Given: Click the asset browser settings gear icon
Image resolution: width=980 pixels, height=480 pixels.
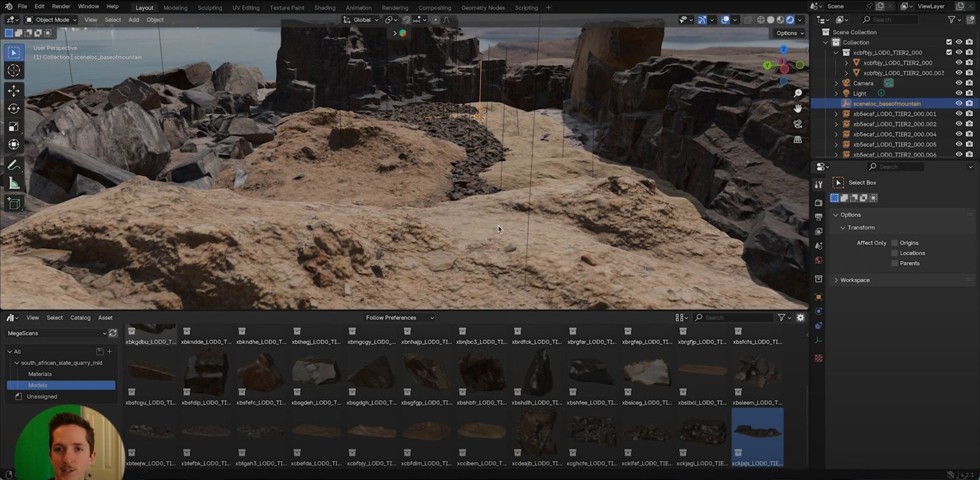Looking at the screenshot, I should pos(800,318).
